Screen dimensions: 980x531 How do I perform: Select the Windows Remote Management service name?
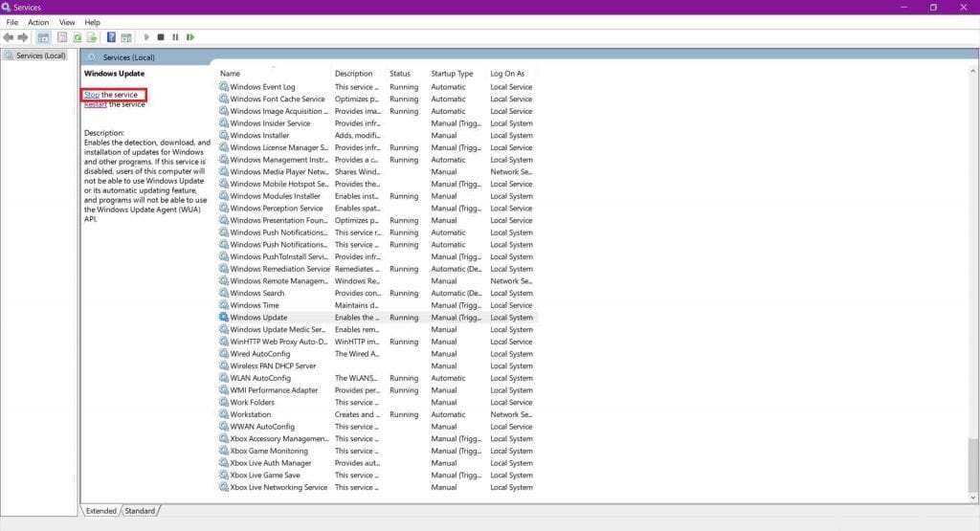click(278, 281)
